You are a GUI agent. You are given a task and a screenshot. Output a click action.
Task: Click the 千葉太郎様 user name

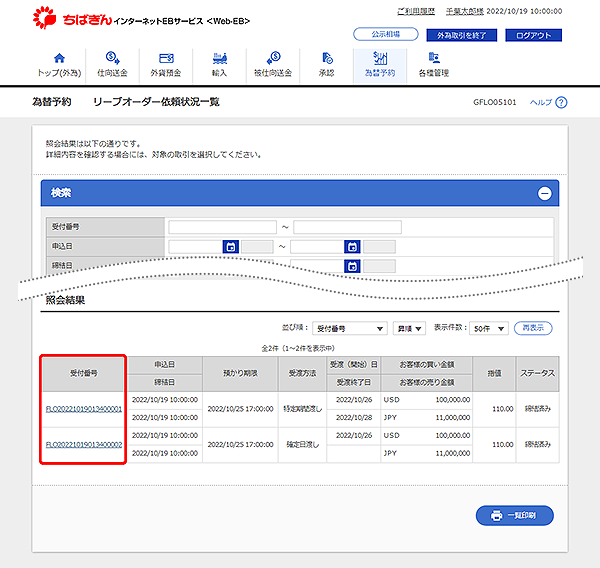tap(465, 11)
